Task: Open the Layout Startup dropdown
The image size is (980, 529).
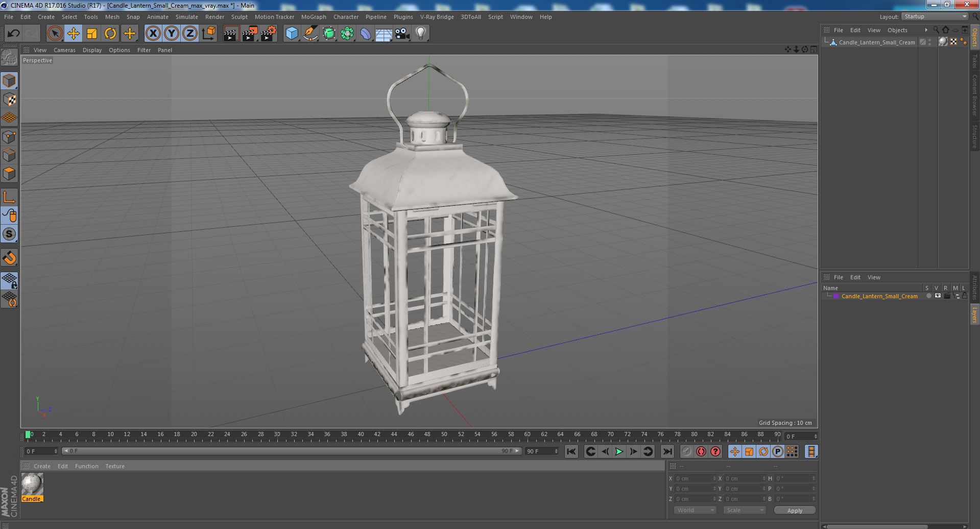Action: point(935,16)
